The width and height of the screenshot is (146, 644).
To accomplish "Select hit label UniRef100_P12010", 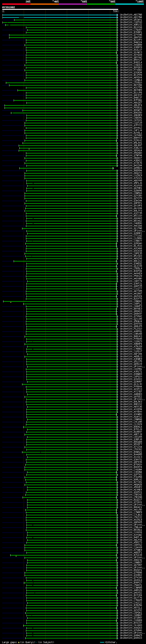I will click(131, 329).
